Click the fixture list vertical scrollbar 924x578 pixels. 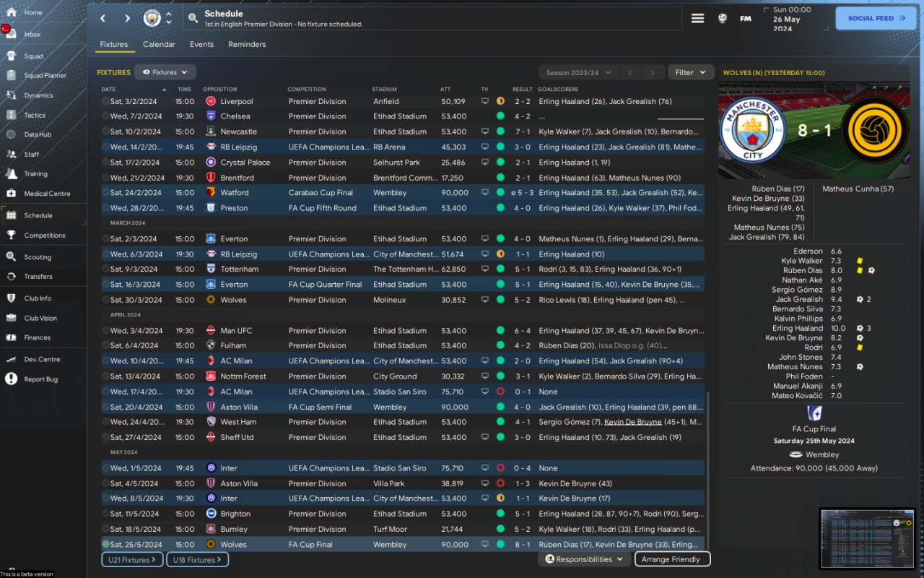tap(708, 470)
